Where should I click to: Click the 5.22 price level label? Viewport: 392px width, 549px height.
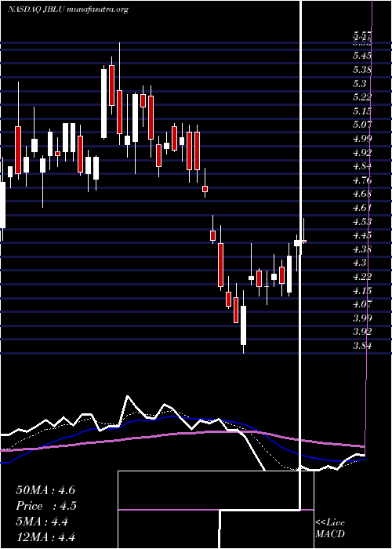362,97
